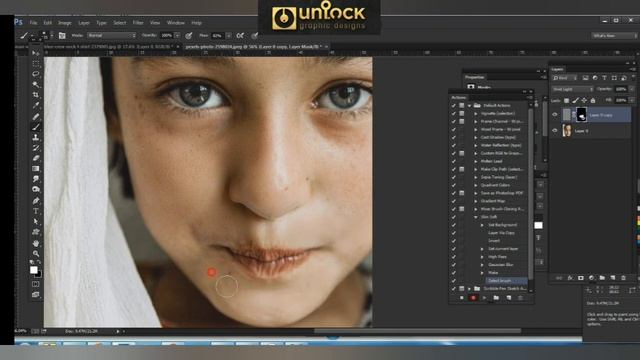Open the brush Mode dropdown

[111, 36]
